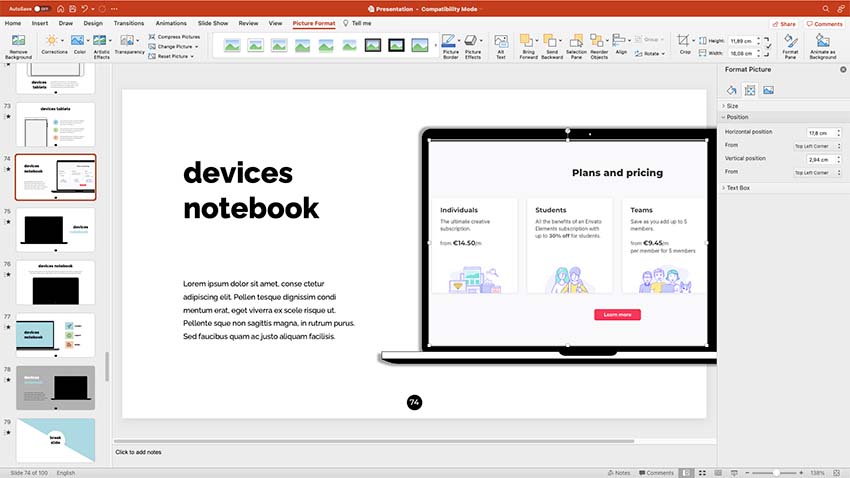The height and width of the screenshot is (478, 850).
Task: Open the Slide Show tab
Action: [212, 23]
